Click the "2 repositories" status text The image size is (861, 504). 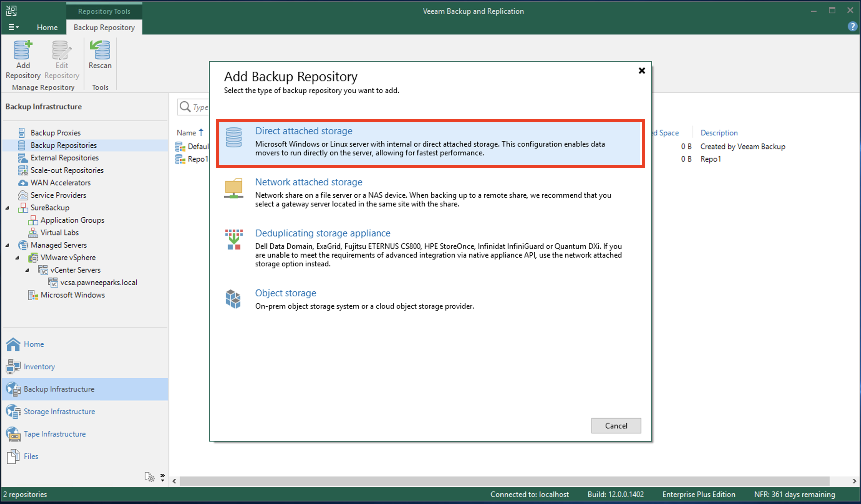pyautogui.click(x=25, y=494)
